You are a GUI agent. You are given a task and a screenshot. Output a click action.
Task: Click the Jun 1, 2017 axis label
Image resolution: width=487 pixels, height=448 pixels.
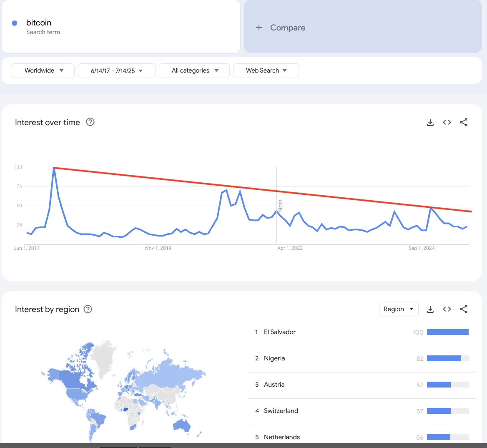(27, 248)
